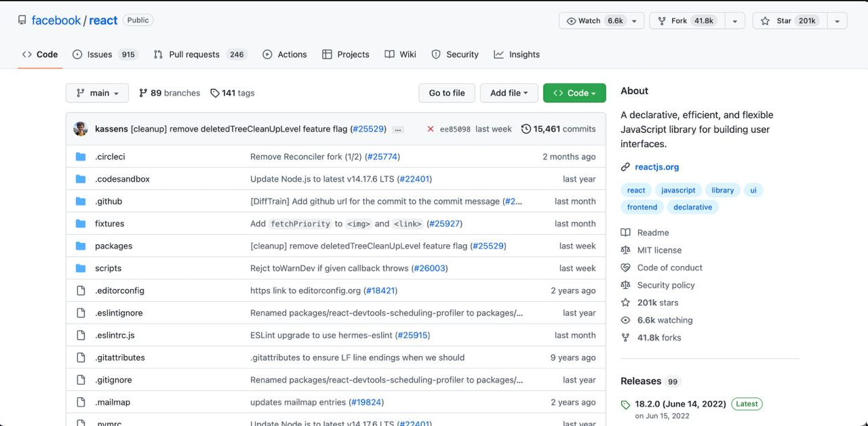
Task: Click the MIT license scale icon
Action: (x=625, y=250)
